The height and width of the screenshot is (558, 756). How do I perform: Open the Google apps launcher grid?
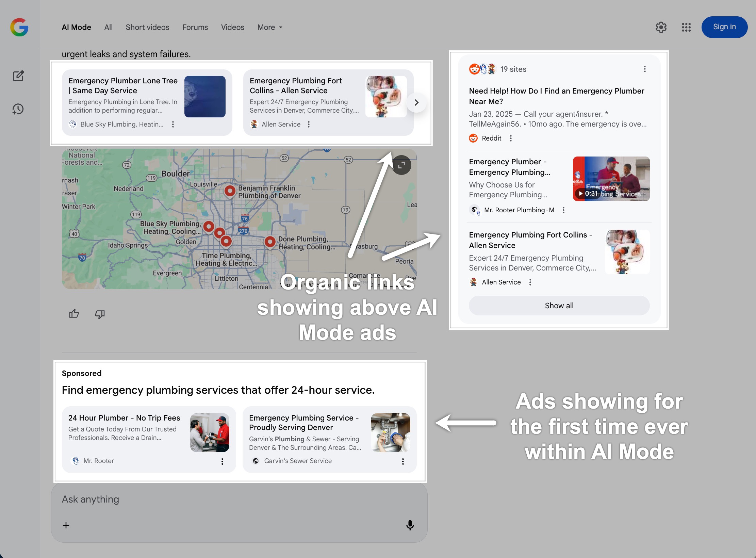click(686, 27)
